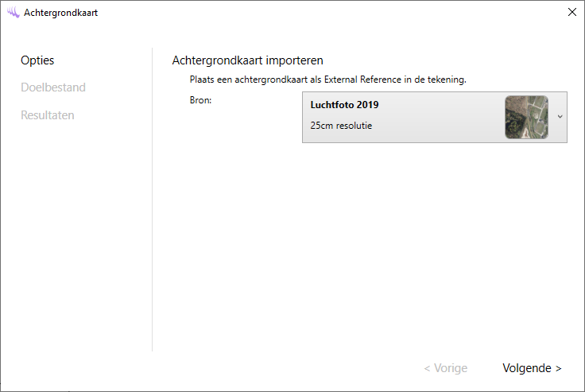The width and height of the screenshot is (585, 392).
Task: Expand the dropdown using the chevron arrow
Action: coord(560,117)
